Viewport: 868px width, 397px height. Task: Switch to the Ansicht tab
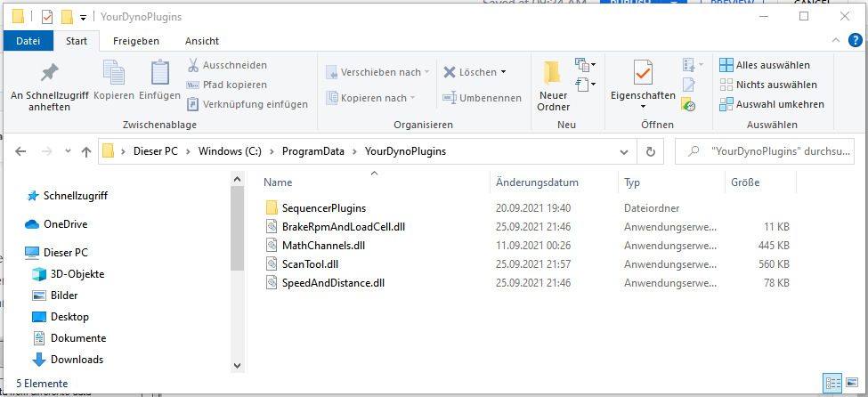coord(202,41)
